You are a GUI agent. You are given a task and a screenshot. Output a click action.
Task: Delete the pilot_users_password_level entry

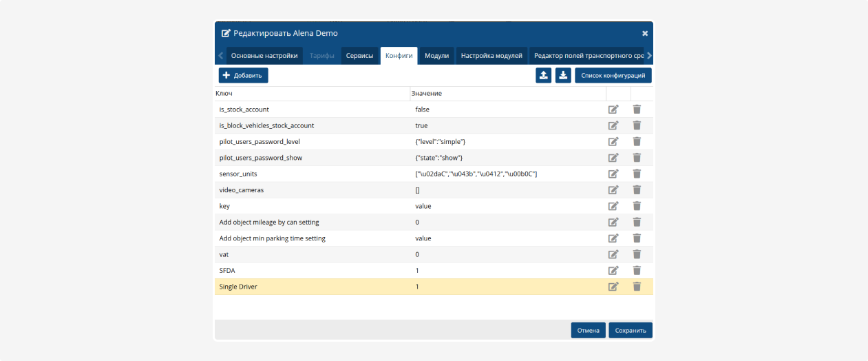point(637,142)
